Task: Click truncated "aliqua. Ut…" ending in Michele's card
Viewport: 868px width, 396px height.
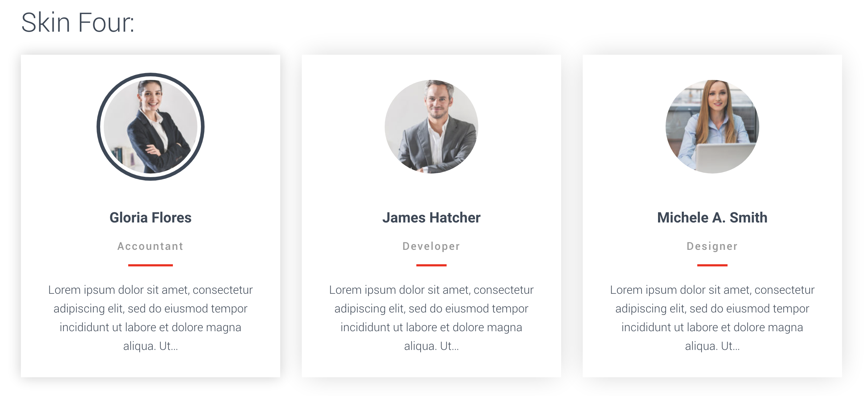Action: pos(712,346)
